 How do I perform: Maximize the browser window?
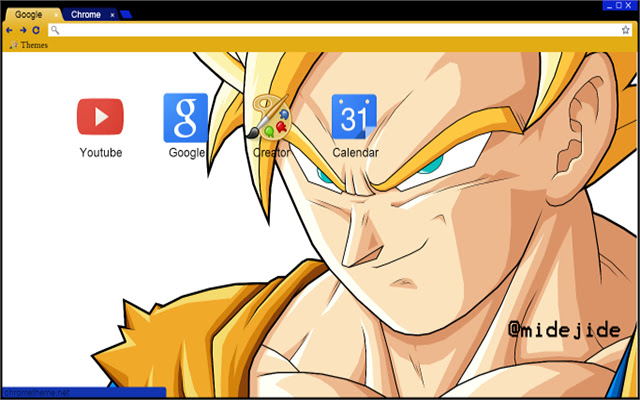(619, 5)
